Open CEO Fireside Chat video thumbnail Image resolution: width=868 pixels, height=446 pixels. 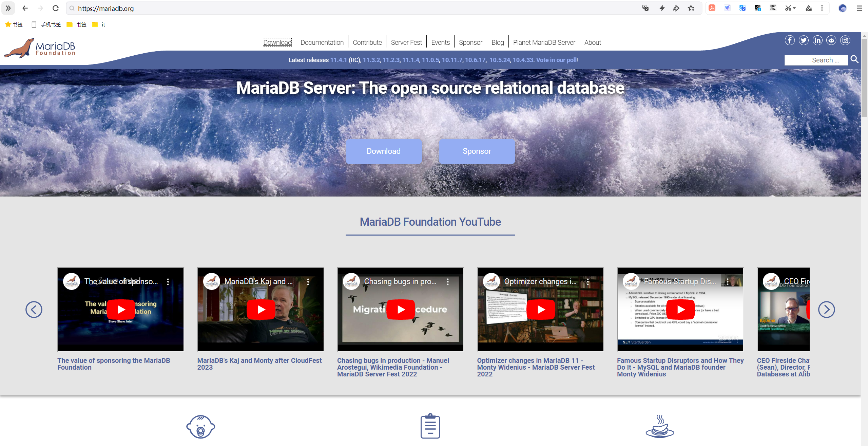coord(783,309)
